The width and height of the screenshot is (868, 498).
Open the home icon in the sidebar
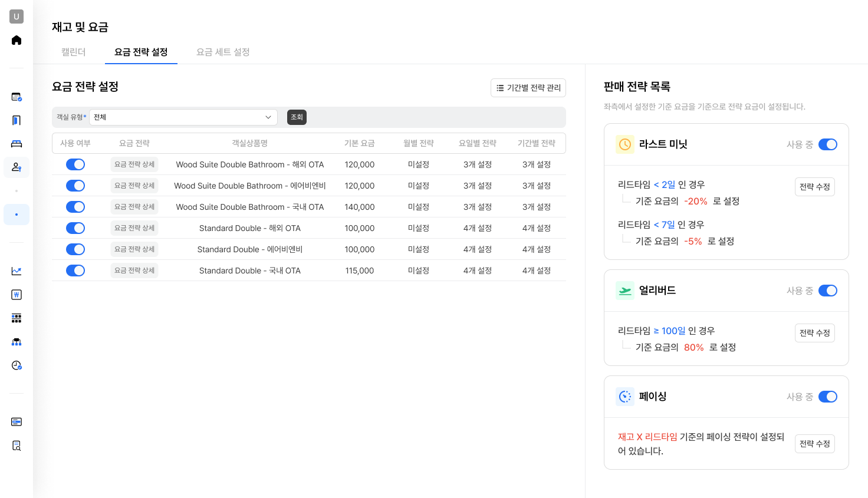(x=17, y=40)
